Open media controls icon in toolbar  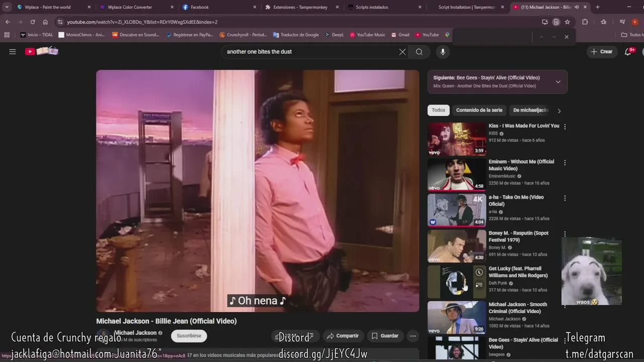point(622,22)
